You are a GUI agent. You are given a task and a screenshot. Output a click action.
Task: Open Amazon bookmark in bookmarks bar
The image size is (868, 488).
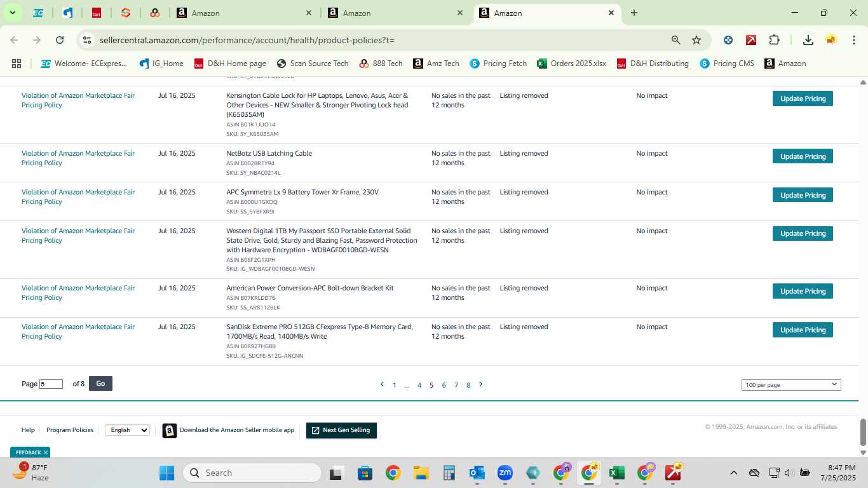click(x=785, y=64)
